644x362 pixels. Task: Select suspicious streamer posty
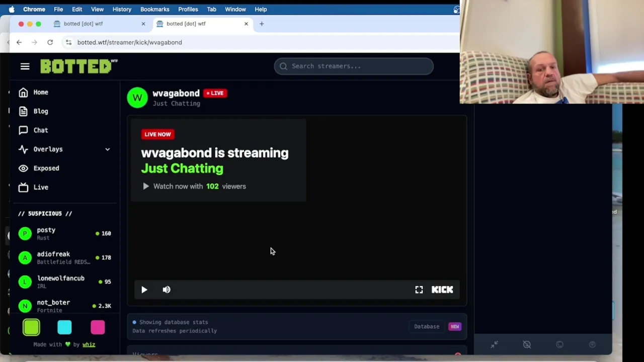(x=64, y=234)
